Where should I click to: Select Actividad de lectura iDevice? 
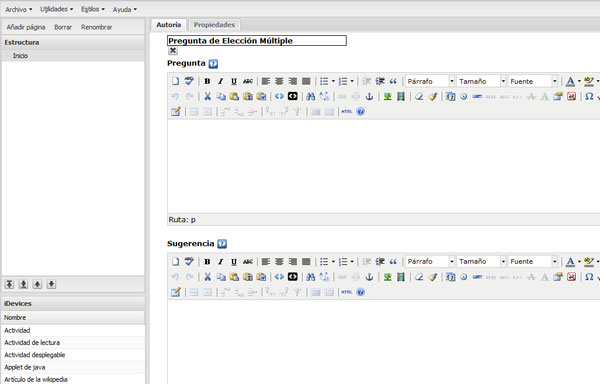[x=73, y=343]
